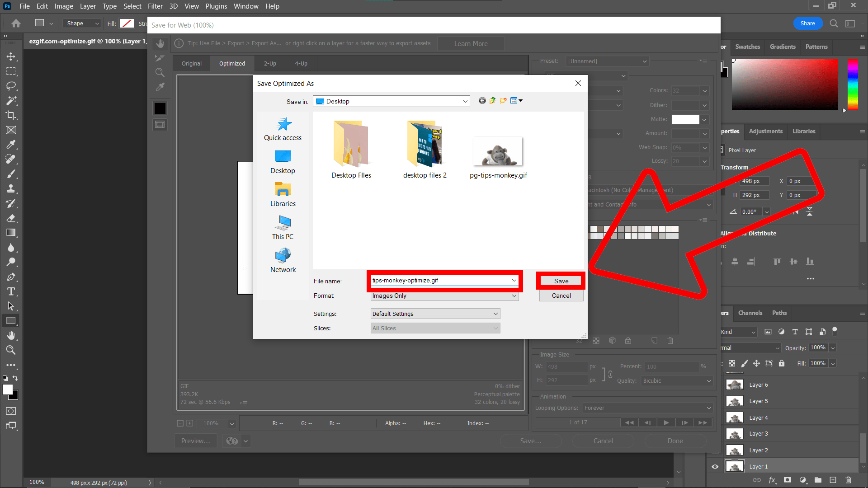Show Layer 1 visibility eye toggle
Screen dimensions: 868x488
(x=715, y=466)
